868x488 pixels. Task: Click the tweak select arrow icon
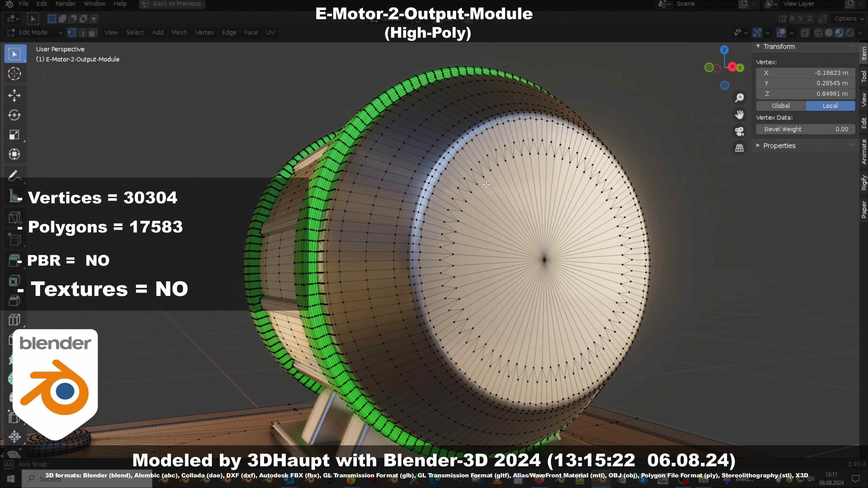33,19
